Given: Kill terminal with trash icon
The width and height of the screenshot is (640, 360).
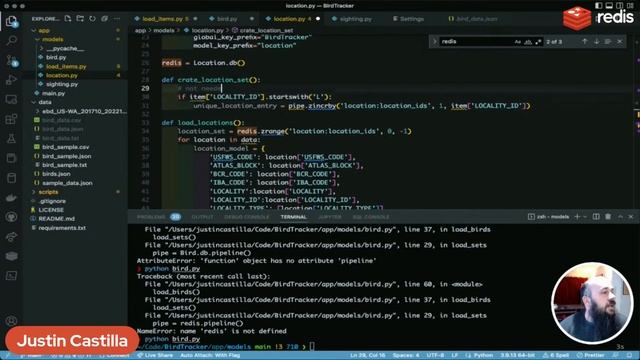Looking at the screenshot, I should point(608,217).
